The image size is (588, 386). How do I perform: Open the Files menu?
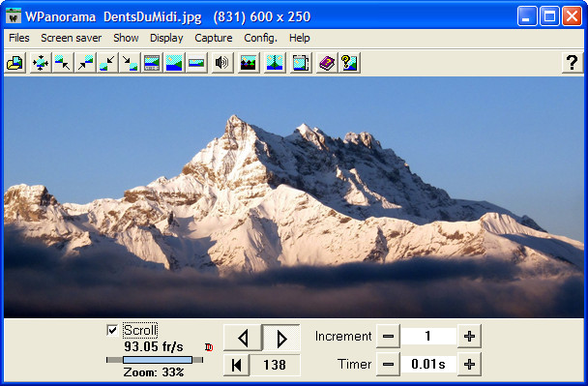19,38
